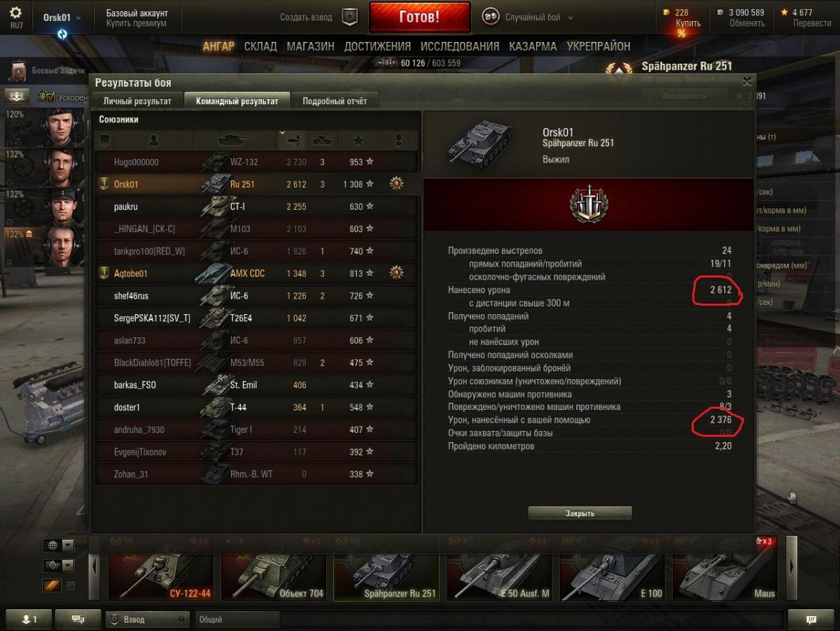Viewport: 840px width, 631px height.
Task: Click the Закрыть button
Action: (580, 513)
